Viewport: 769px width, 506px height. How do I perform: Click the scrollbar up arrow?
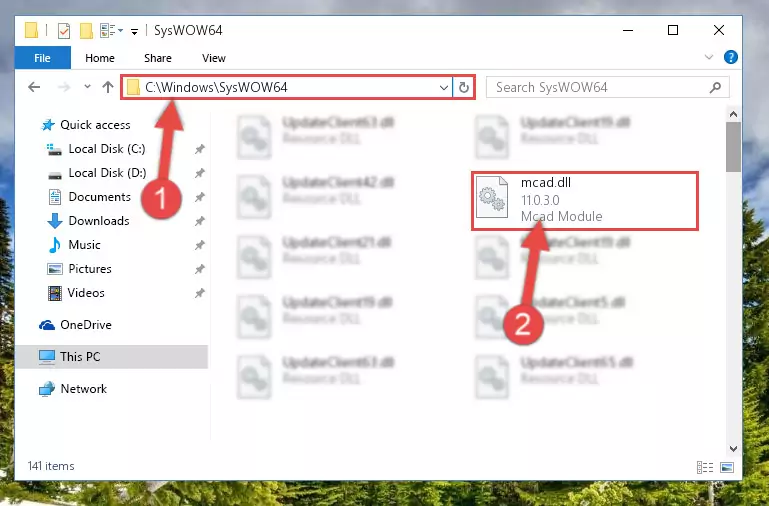point(733,114)
